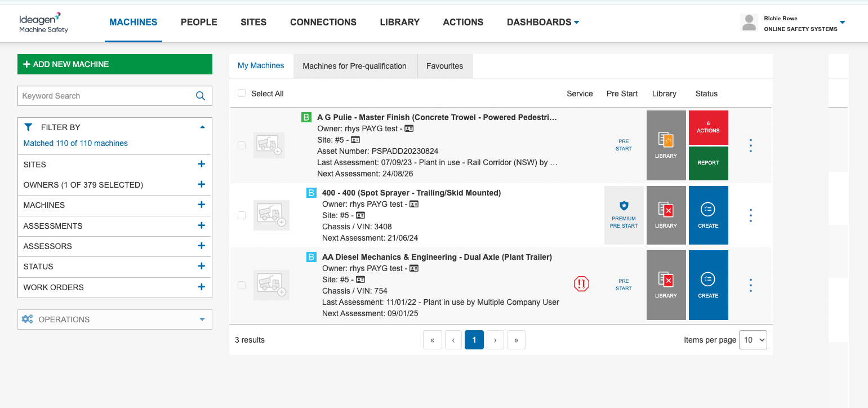Open three-dot menu for AA Diesel Mechanics trailer

[751, 285]
